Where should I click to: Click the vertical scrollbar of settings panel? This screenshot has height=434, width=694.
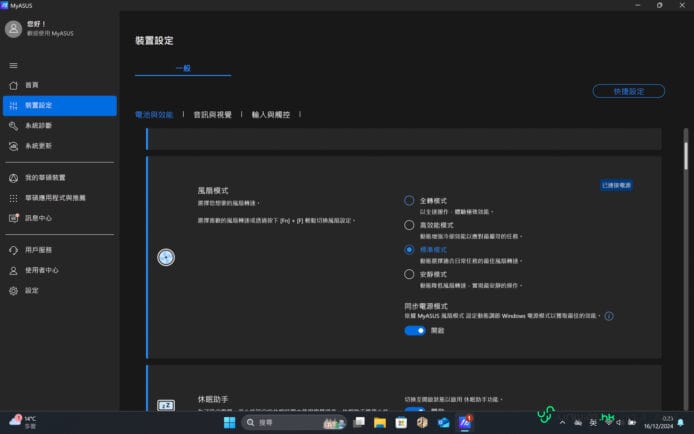coord(686,160)
